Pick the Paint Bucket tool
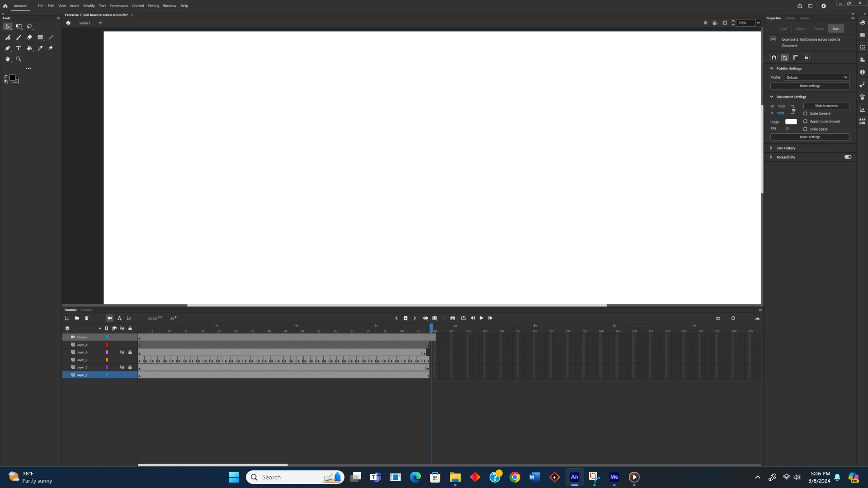 [x=29, y=48]
